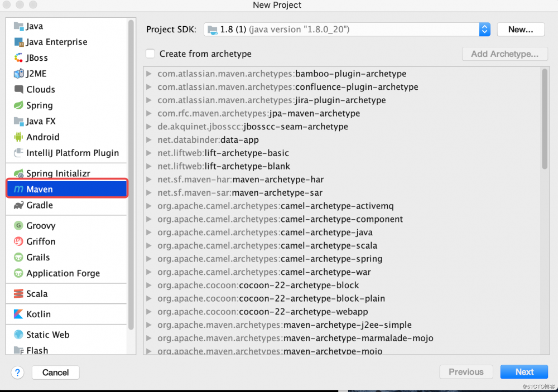Select Scala project type label
Viewport: 558px width, 392px height.
pos(37,293)
